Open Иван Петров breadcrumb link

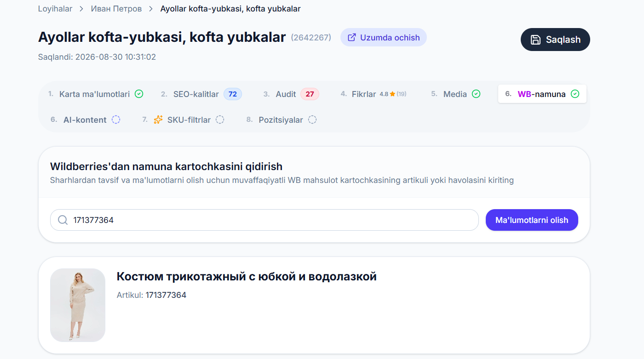116,9
